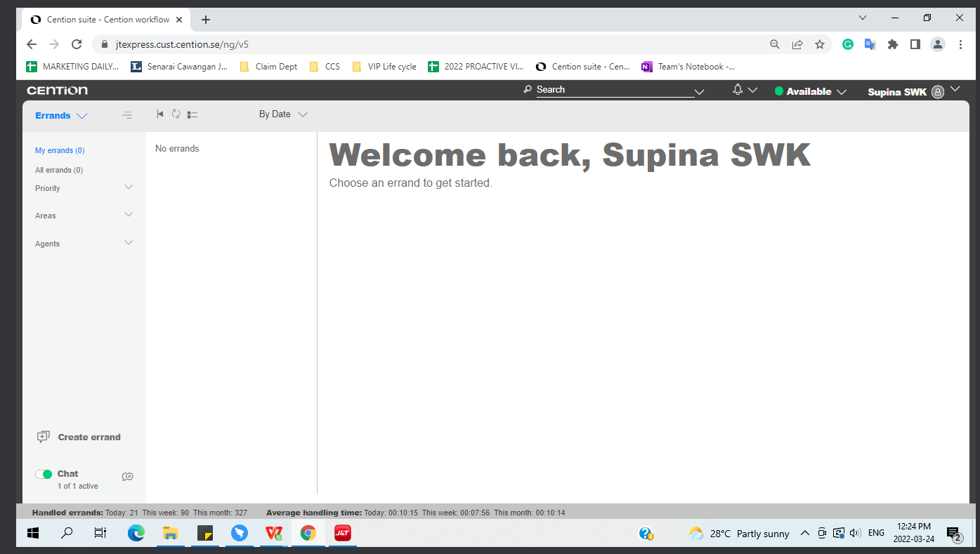Open the notification bell
980x554 pixels.
pyautogui.click(x=738, y=90)
